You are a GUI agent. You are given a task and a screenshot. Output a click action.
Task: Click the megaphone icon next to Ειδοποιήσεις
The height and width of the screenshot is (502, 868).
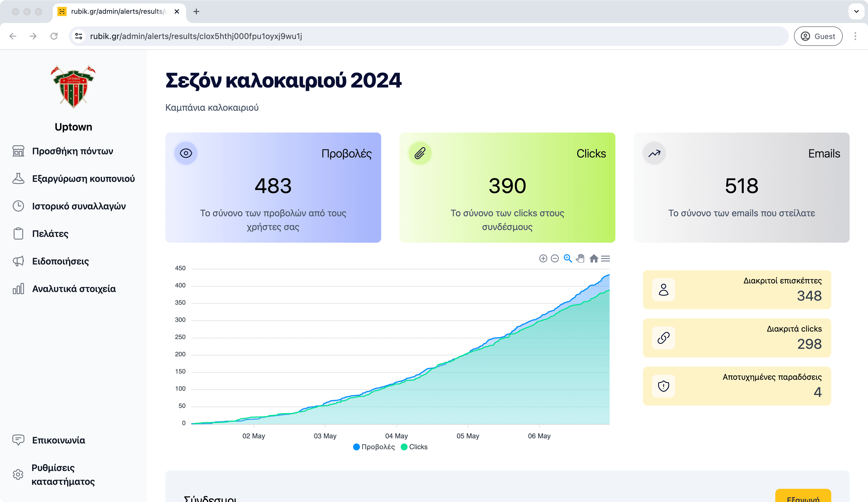click(x=18, y=261)
